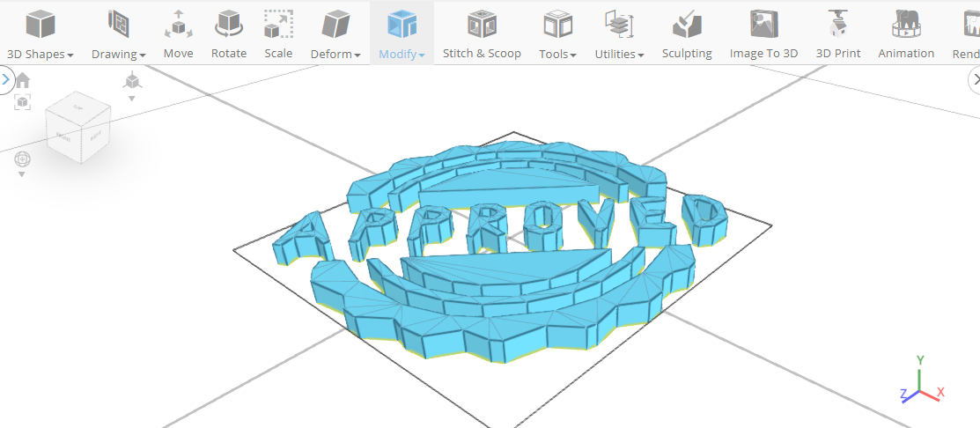
Task: Open the Utilities icon
Action: click(619, 25)
